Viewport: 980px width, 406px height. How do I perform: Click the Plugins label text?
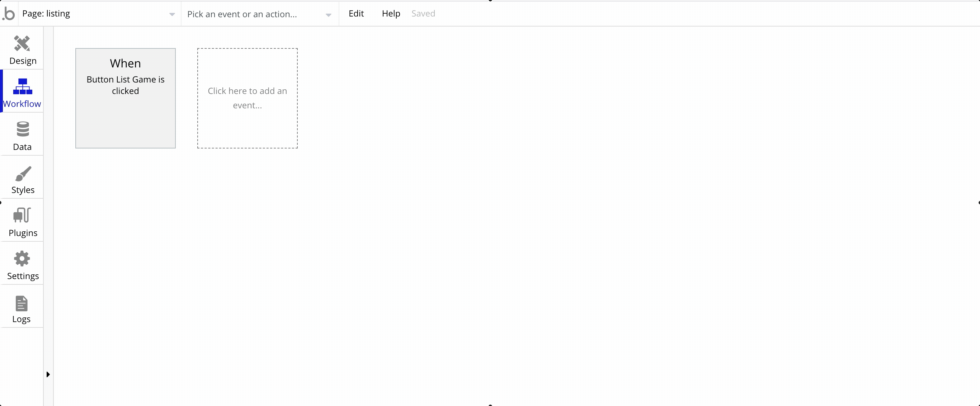23,233
